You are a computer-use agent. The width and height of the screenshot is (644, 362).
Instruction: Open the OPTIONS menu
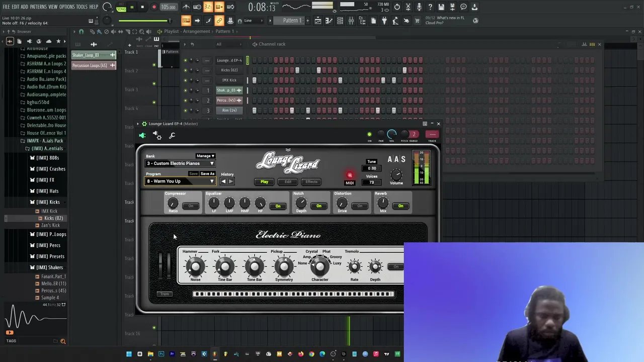tap(67, 7)
